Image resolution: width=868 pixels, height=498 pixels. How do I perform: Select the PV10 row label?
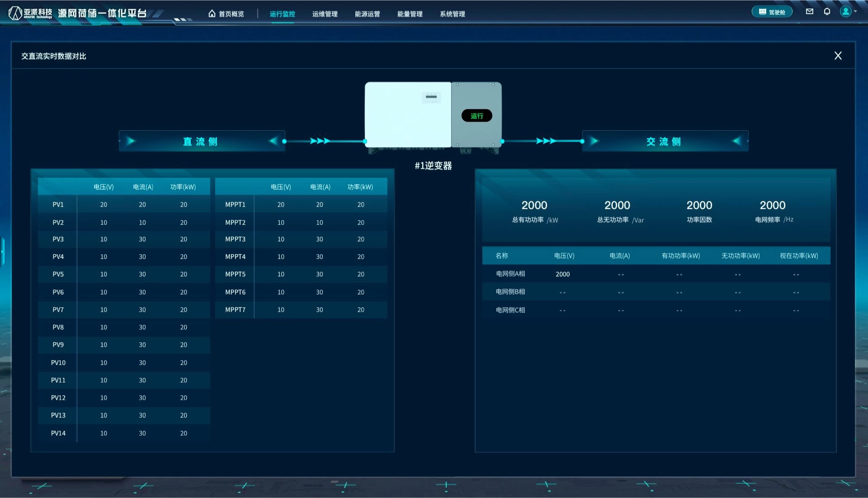pyautogui.click(x=58, y=363)
